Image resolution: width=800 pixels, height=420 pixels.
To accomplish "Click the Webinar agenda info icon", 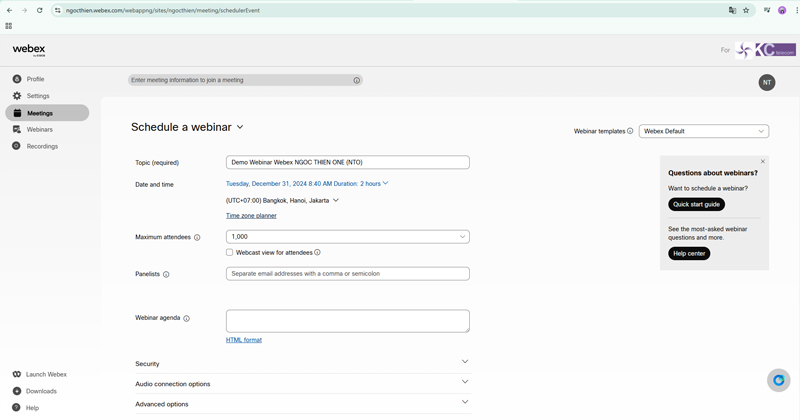I will tap(186, 318).
